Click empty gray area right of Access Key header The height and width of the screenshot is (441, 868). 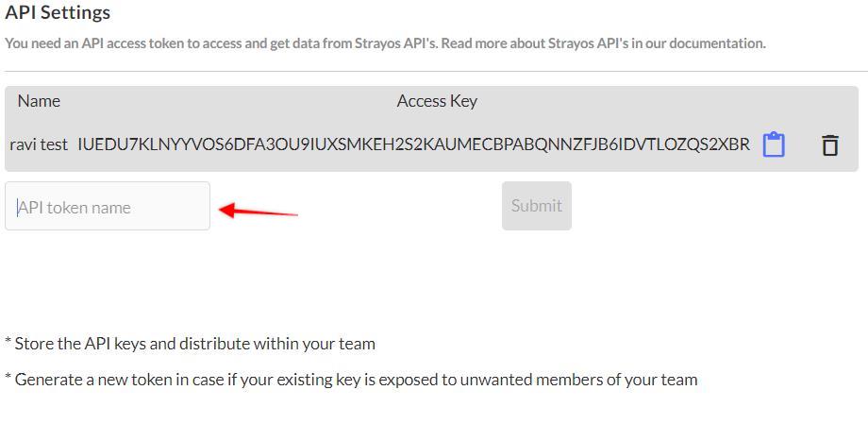(x=660, y=101)
